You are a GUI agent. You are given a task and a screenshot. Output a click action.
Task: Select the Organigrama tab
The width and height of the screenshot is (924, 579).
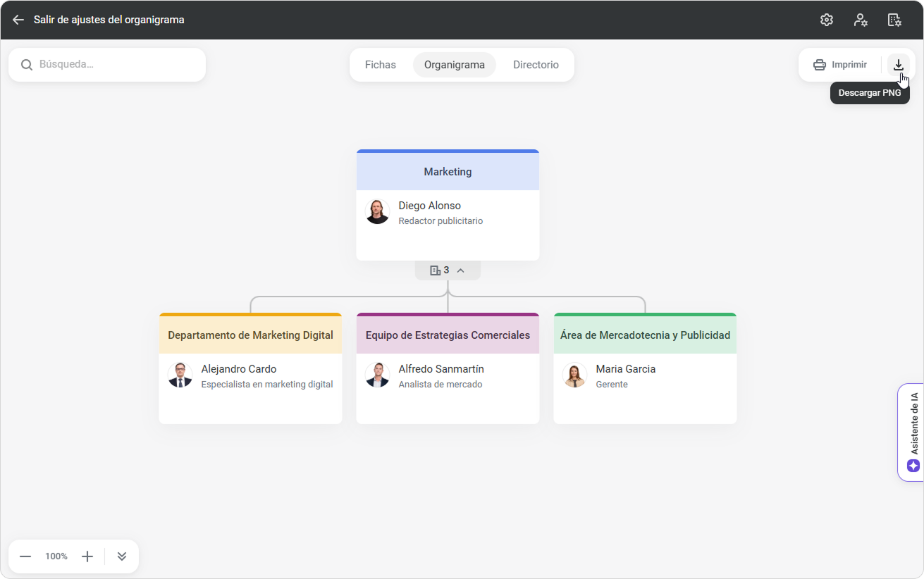click(x=454, y=65)
